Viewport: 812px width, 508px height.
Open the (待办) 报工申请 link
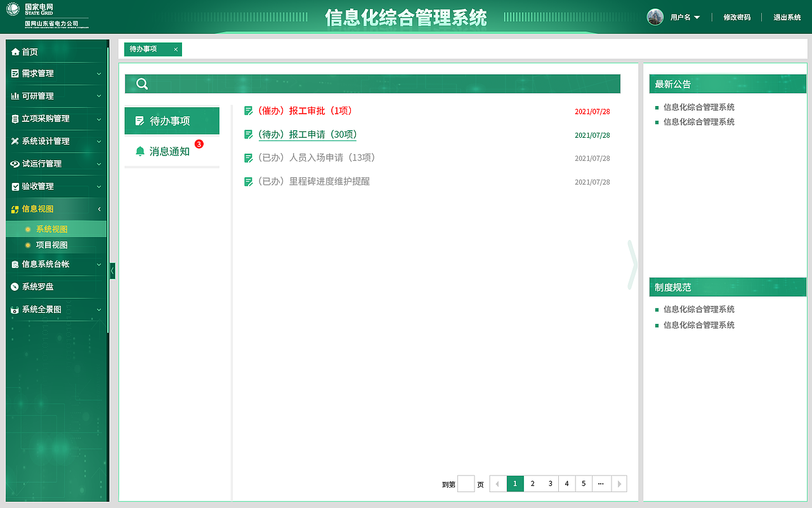308,134
